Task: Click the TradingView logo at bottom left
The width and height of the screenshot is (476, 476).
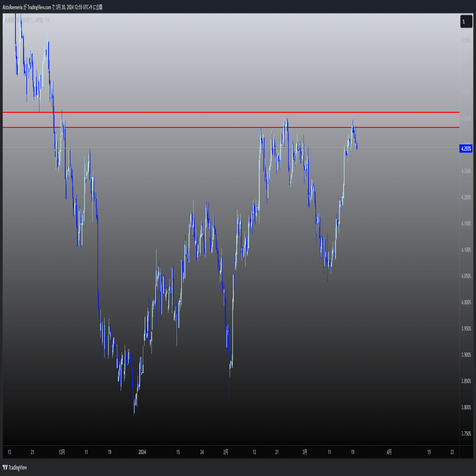Action: coord(15,468)
